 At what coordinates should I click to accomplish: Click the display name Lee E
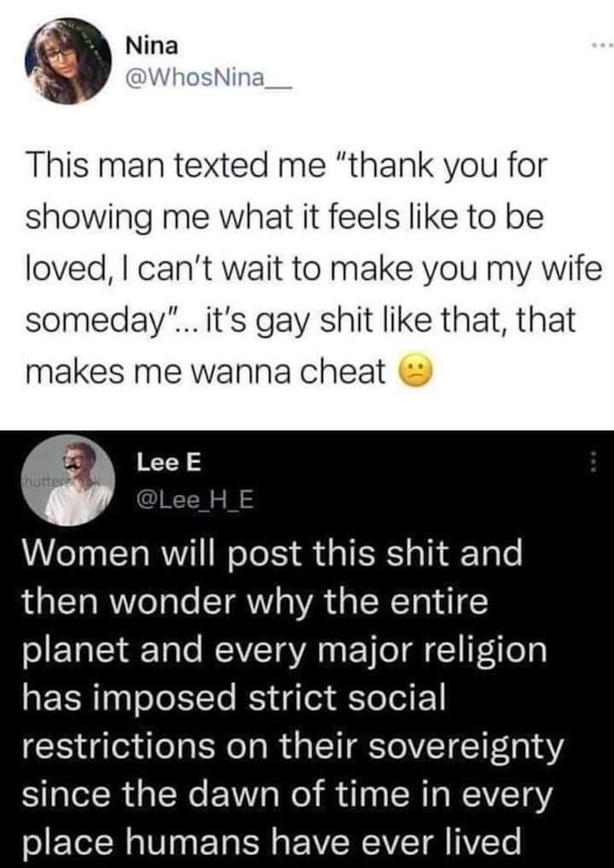pyautogui.click(x=169, y=463)
